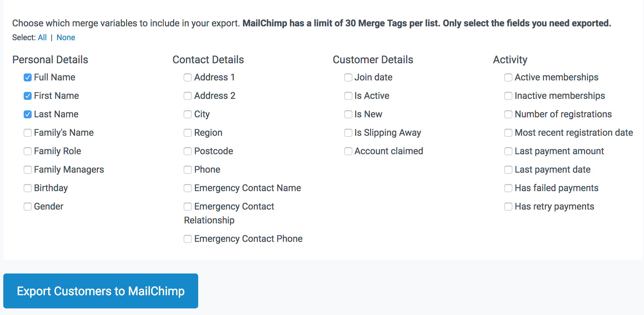Check the Active memberships checkbox
The width and height of the screenshot is (644, 315).
point(508,77)
